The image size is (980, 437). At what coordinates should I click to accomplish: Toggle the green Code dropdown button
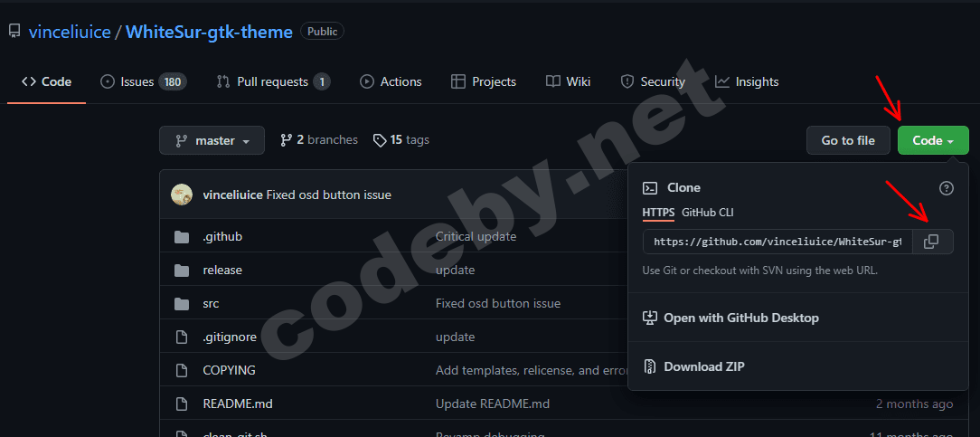tap(933, 140)
